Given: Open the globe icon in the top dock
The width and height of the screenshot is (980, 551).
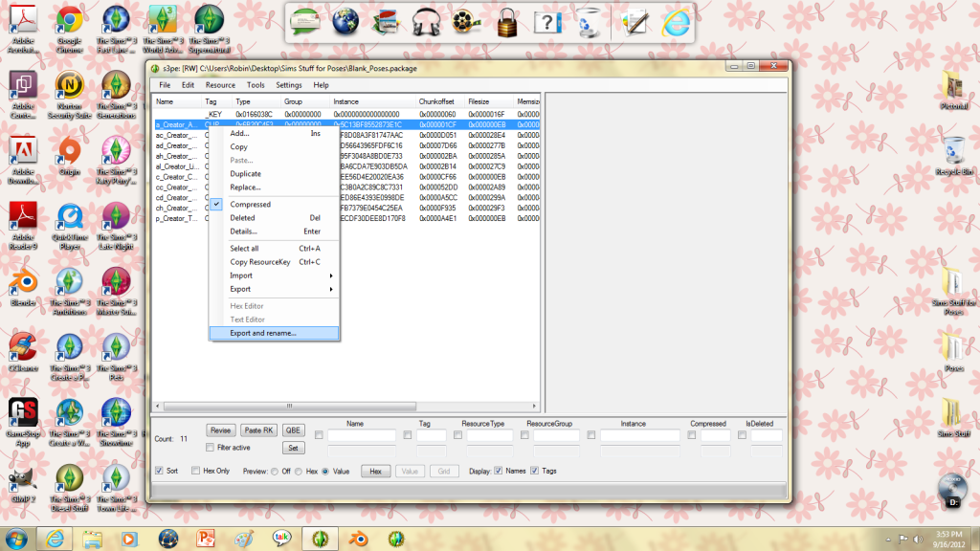Looking at the screenshot, I should (345, 22).
